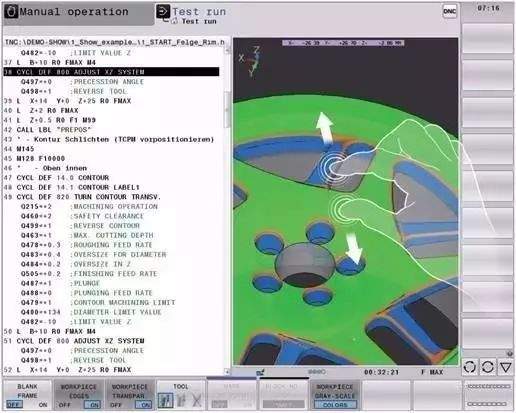The image size is (516, 413).
Task: Click the program list scroll-up arrow
Action: [228, 50]
